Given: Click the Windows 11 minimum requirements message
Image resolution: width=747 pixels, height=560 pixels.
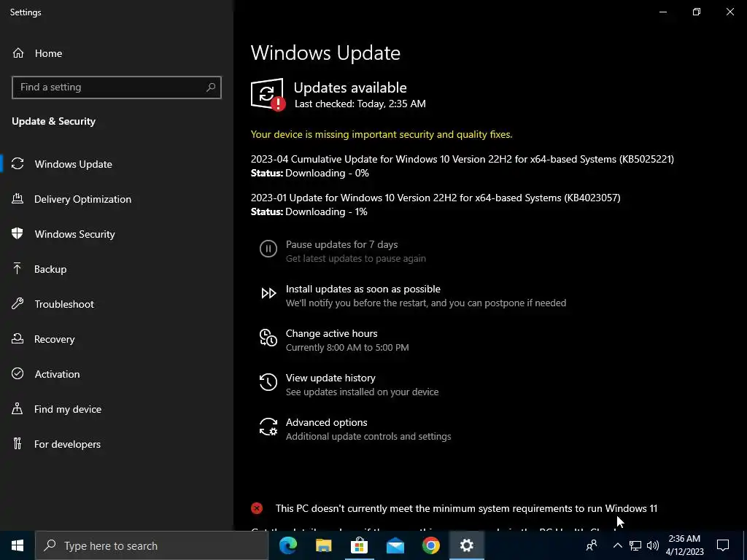Looking at the screenshot, I should click(466, 508).
